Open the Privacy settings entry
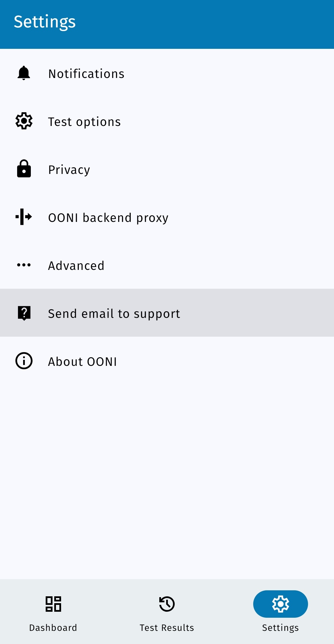This screenshot has width=334, height=644. pyautogui.click(x=69, y=170)
